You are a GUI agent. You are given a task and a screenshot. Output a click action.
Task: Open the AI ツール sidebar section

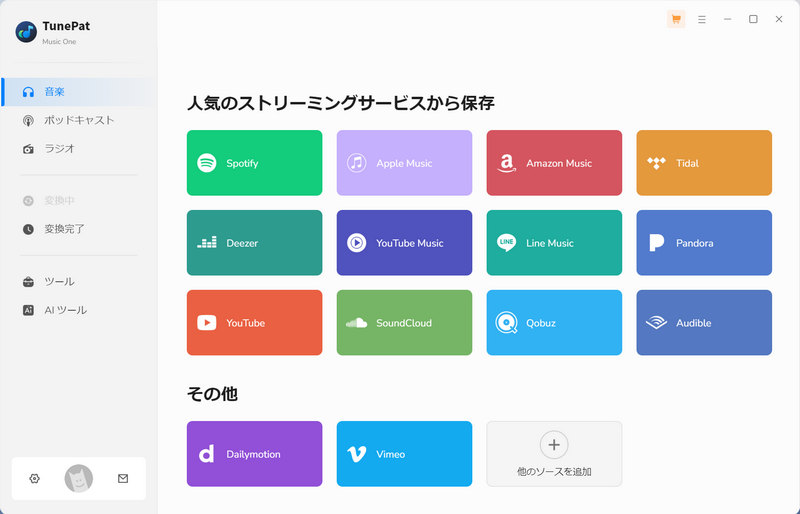pos(79,310)
